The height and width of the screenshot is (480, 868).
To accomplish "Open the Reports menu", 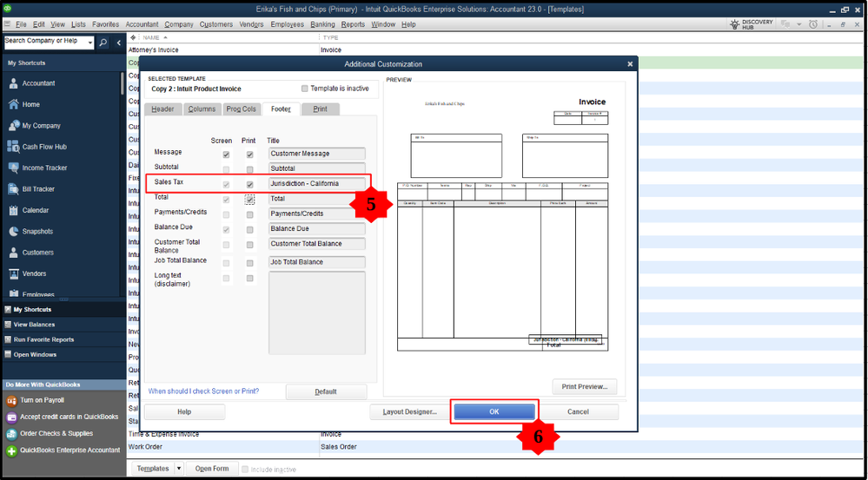I will (353, 24).
